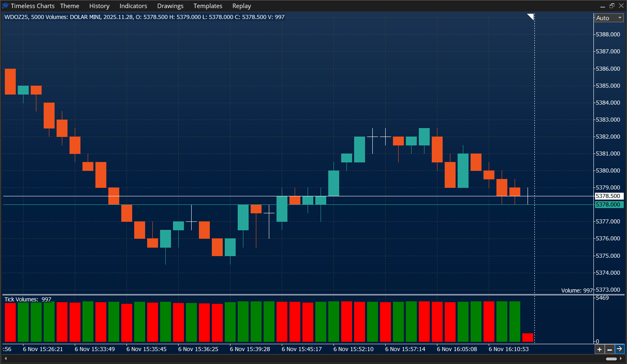This screenshot has height=364, width=627.
Task: Open the Replay menu
Action: [241, 6]
